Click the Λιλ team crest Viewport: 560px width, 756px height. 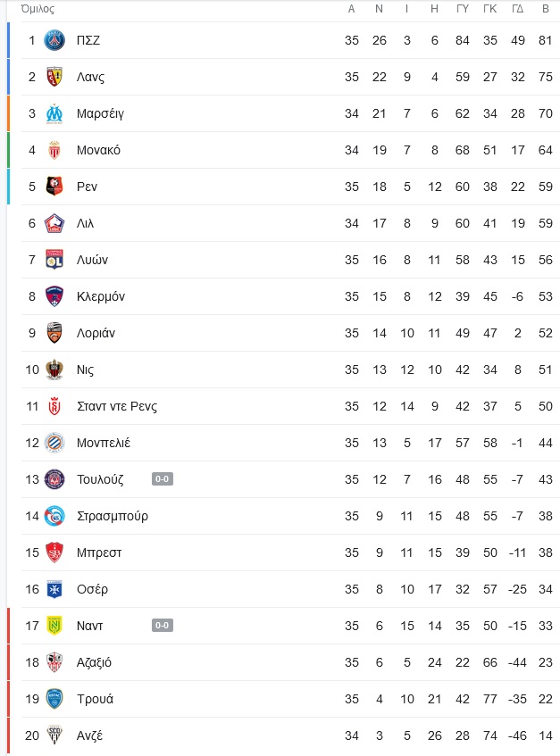point(54,223)
